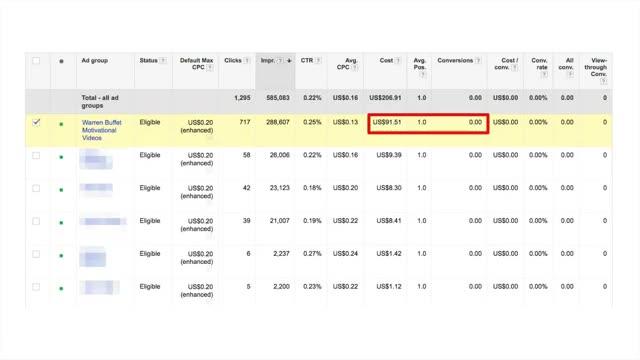This screenshot has width=640, height=360.
Task: Click the Total - all ad groups label
Action: pyautogui.click(x=100, y=102)
